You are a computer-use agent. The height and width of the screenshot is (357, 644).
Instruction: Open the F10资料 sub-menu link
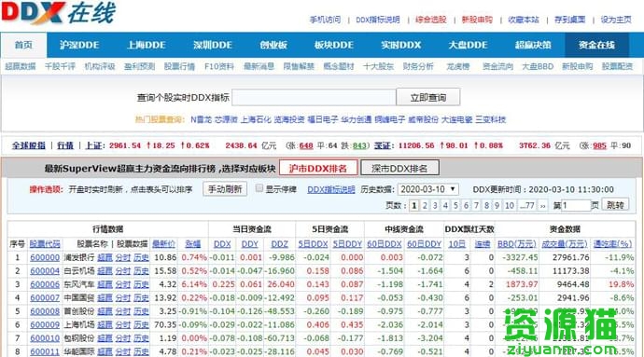[x=219, y=66]
